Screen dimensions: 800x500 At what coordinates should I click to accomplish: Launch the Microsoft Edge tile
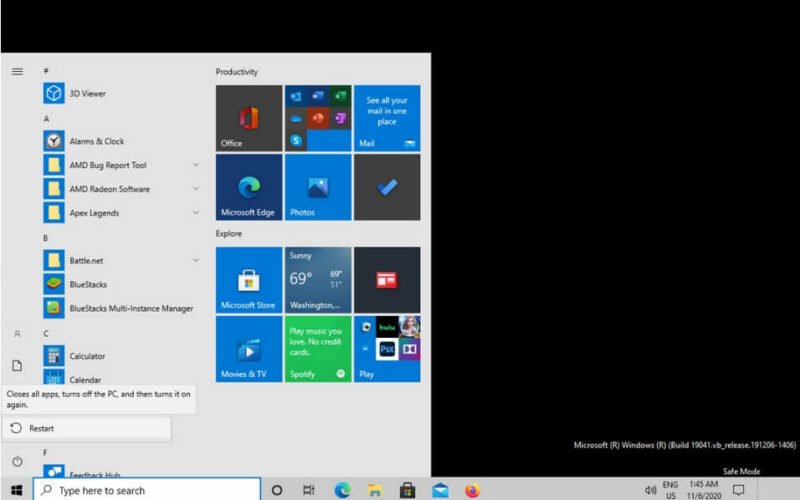click(x=249, y=187)
